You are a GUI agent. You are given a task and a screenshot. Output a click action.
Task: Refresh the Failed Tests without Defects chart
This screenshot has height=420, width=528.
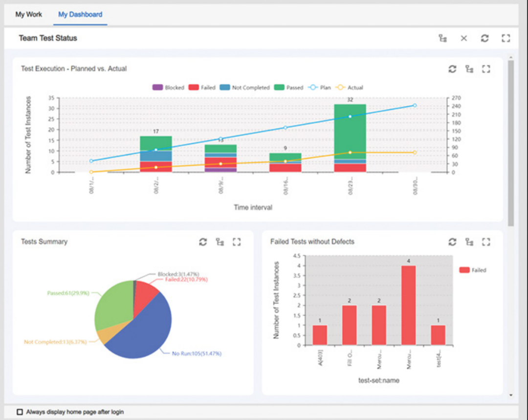pos(452,242)
